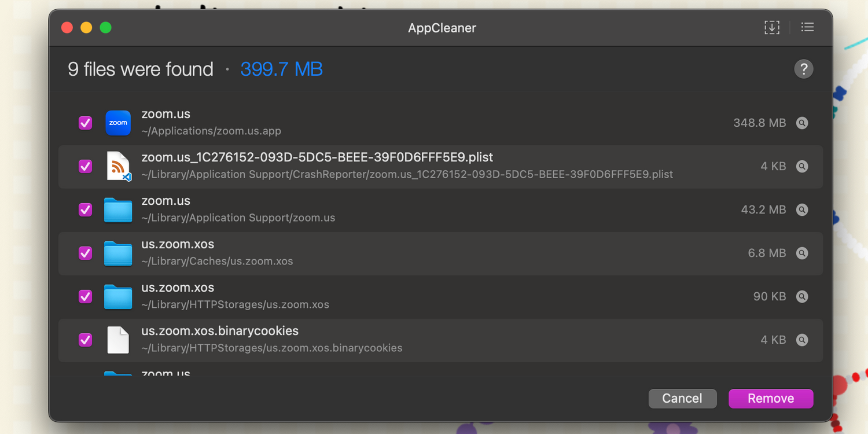Image resolution: width=868 pixels, height=434 pixels.
Task: Uncheck the Application Support/zoom.us checkbox
Action: point(85,209)
